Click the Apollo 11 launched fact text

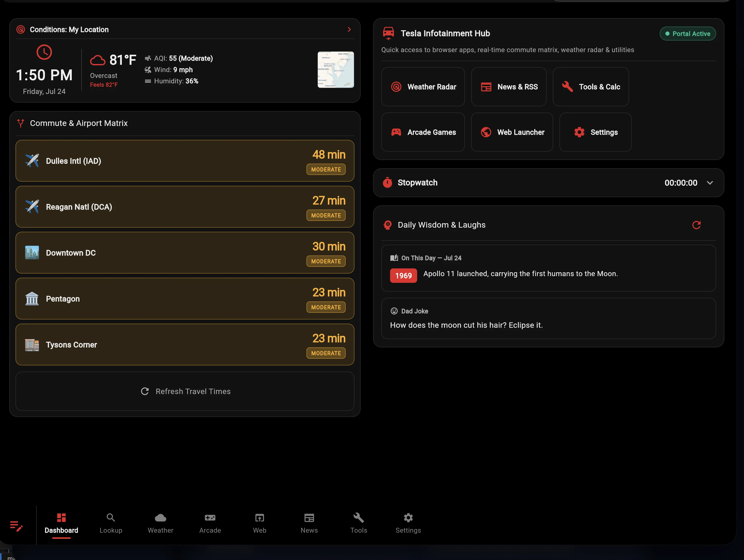[520, 274]
